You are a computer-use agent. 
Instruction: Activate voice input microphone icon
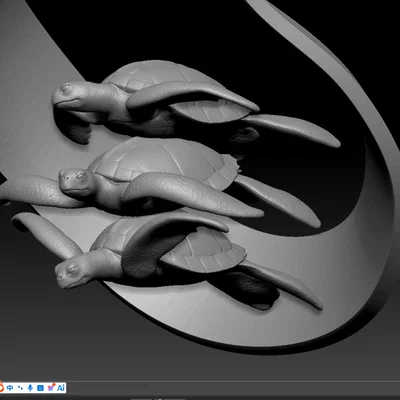30,388
